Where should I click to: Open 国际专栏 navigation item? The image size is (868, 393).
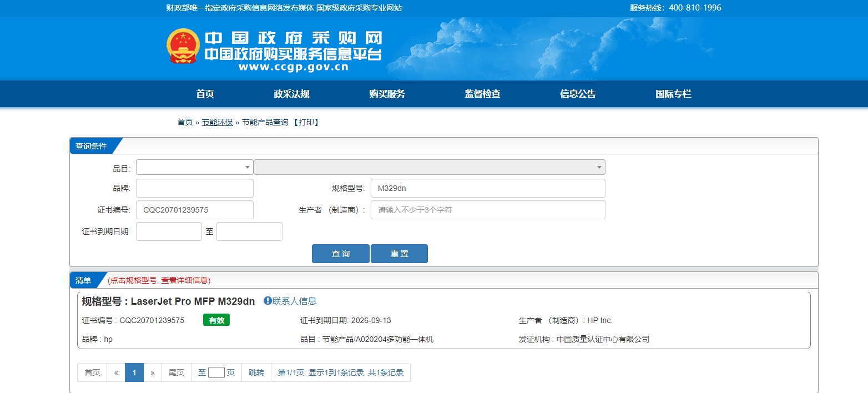pos(673,94)
